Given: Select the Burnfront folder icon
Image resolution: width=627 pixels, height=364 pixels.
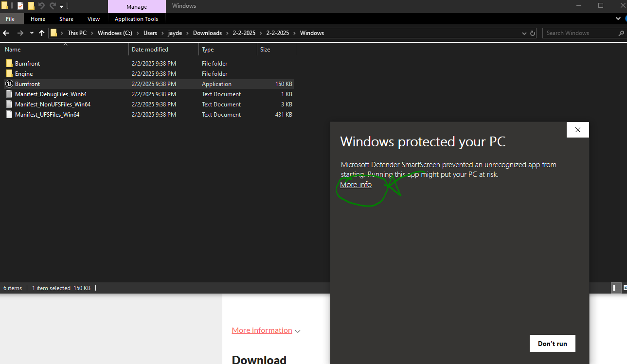Looking at the screenshot, I should 9,64.
